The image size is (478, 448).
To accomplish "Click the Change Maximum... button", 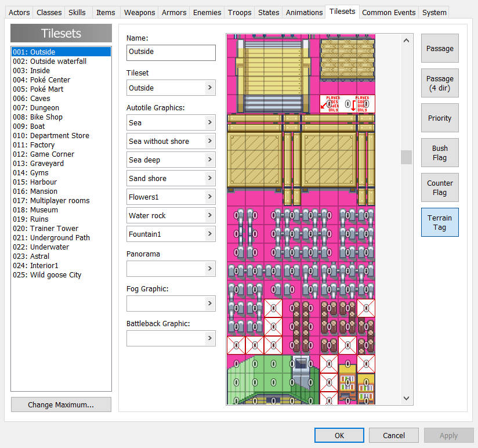I will (61, 404).
